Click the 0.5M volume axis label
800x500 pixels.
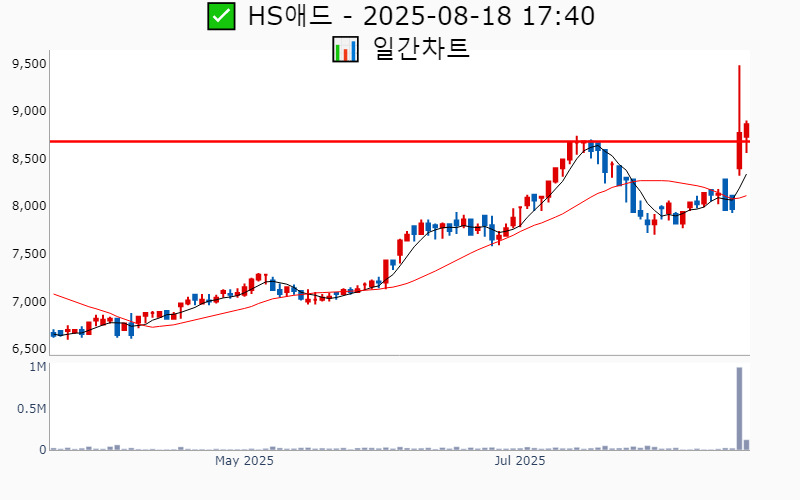(32, 409)
